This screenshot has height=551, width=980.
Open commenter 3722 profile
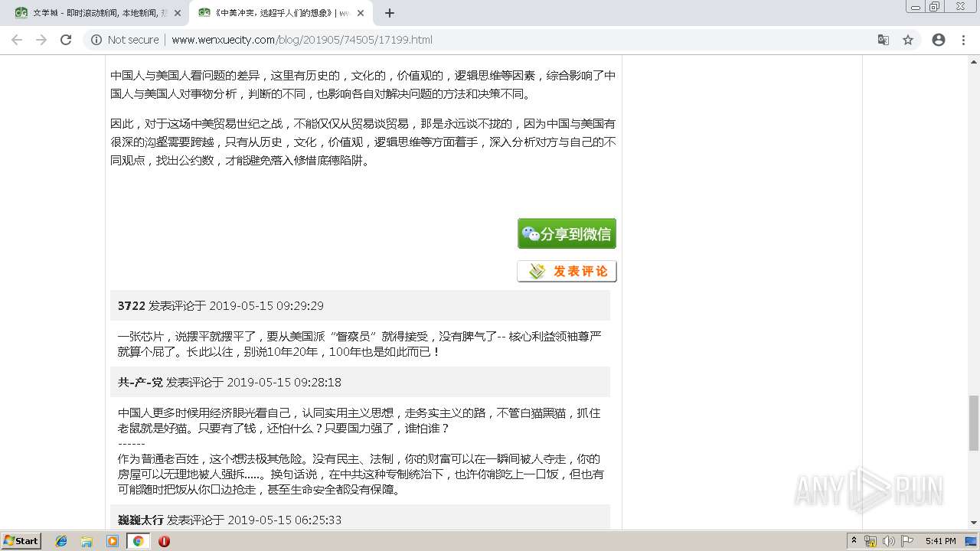pyautogui.click(x=132, y=305)
